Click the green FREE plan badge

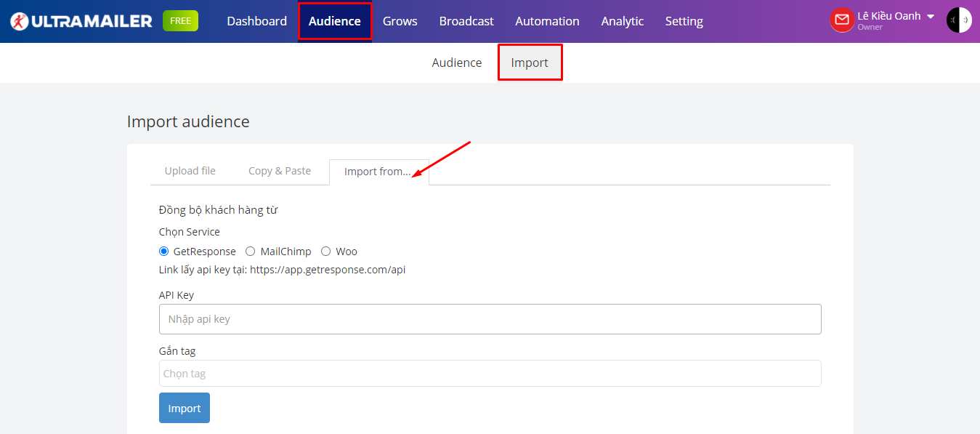(x=180, y=20)
